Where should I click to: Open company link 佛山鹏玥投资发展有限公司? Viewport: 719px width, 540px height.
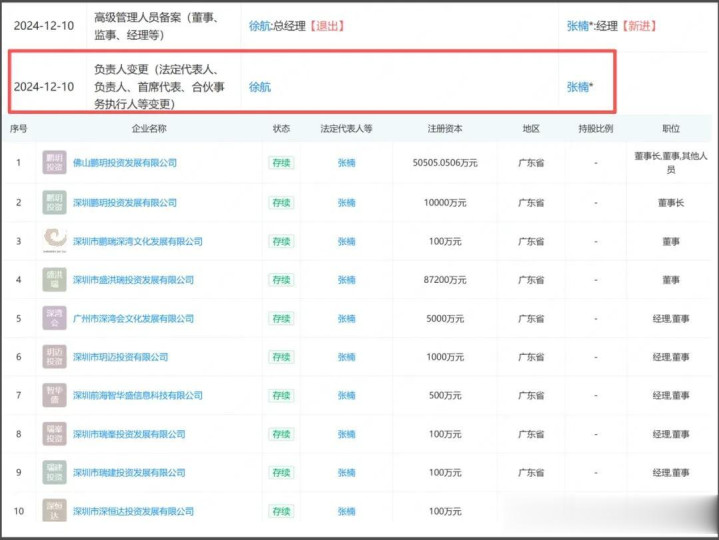pyautogui.click(x=124, y=163)
